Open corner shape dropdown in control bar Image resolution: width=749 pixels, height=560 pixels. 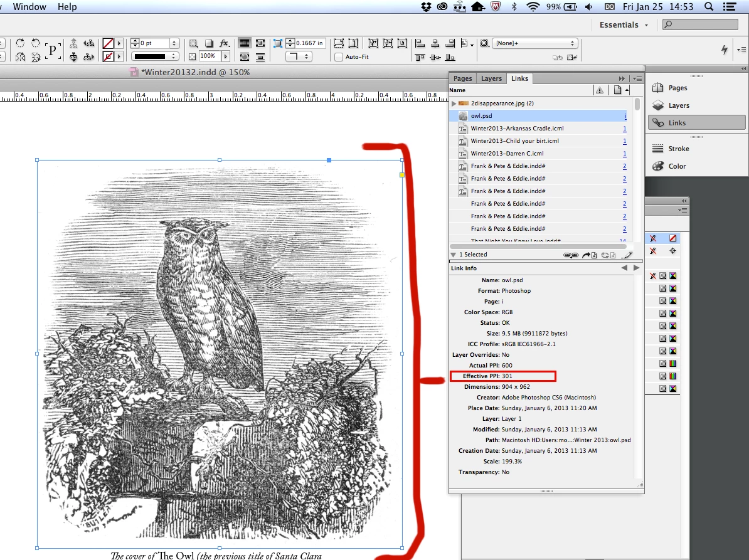click(299, 56)
